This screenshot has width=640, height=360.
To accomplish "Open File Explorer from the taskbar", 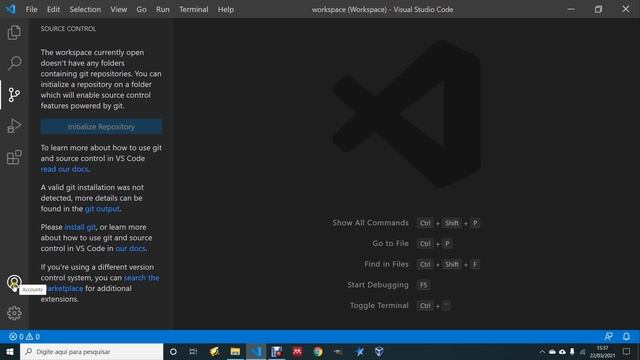I will [x=235, y=351].
